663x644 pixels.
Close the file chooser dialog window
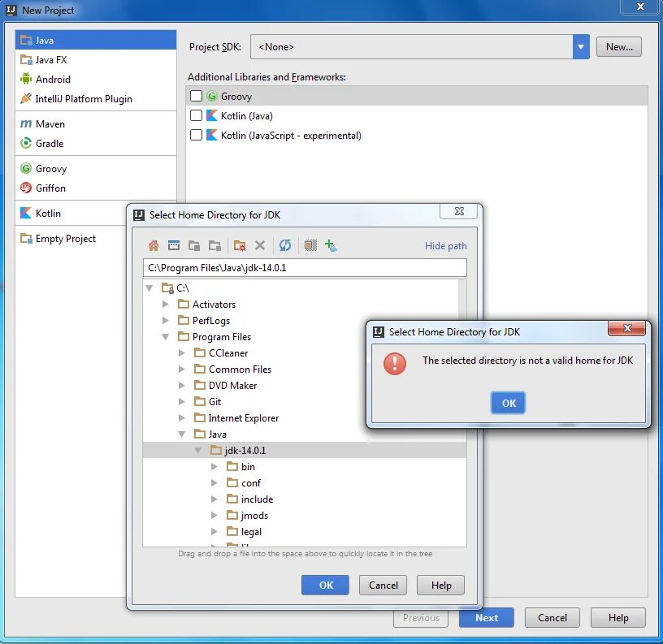(x=459, y=211)
